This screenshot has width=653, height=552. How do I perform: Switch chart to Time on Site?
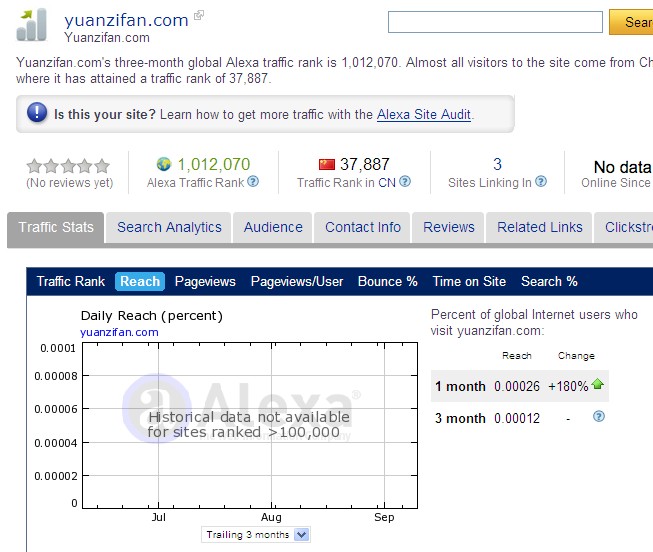pos(469,281)
